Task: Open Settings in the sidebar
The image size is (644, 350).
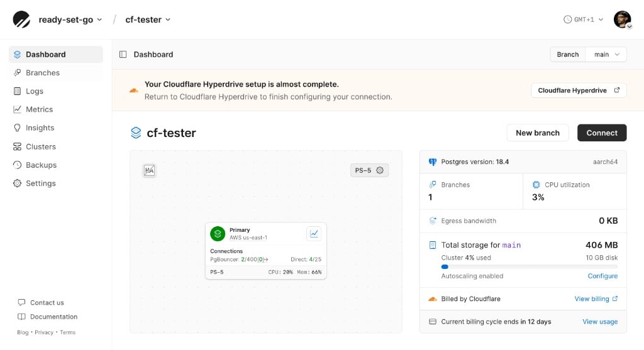Action: (56, 183)
